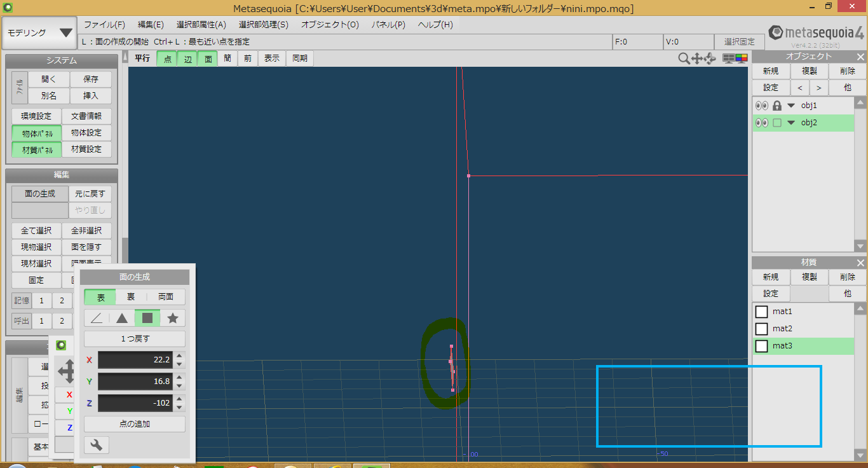Click 点の追加 add point button
The height and width of the screenshot is (468, 868).
click(x=135, y=423)
